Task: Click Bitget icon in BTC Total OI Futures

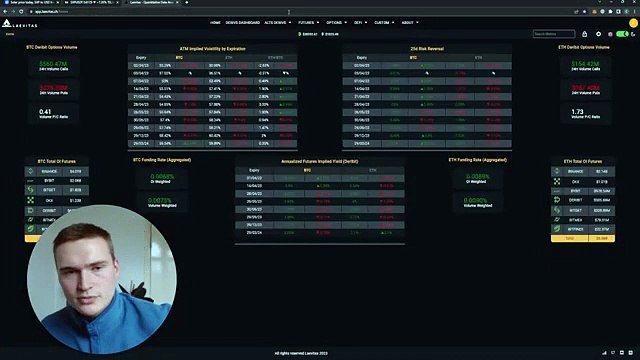Action: [30, 190]
